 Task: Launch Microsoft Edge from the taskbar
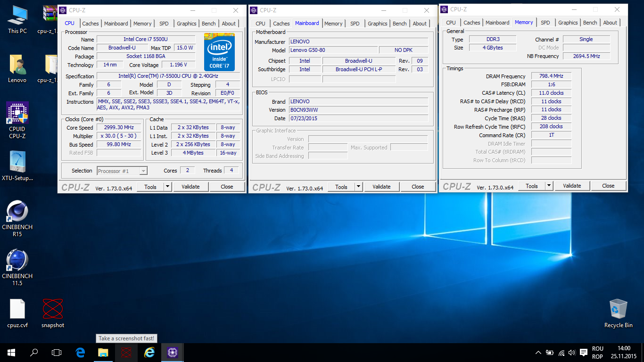coord(81,352)
